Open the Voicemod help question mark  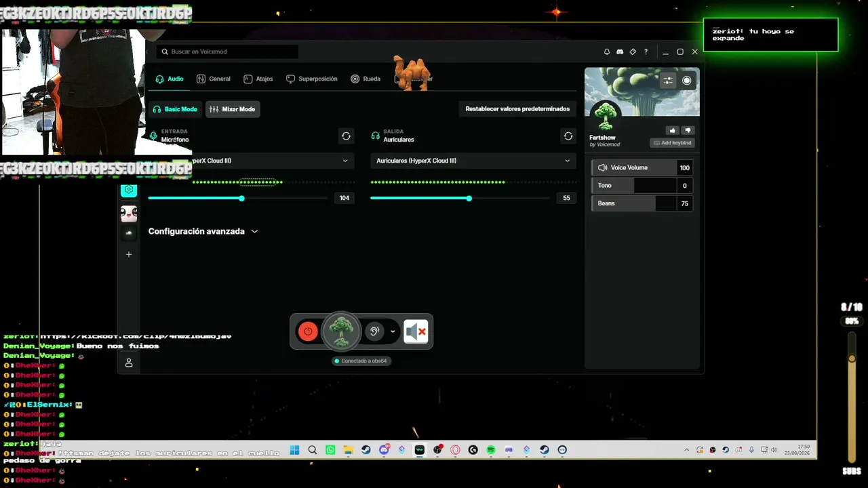click(646, 52)
